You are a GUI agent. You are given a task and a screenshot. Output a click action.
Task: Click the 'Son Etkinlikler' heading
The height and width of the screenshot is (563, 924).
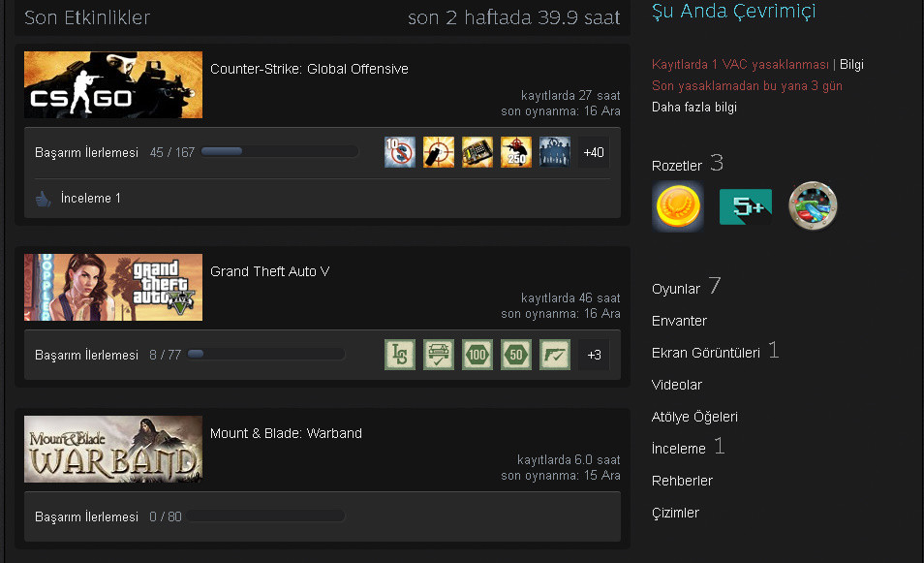87,17
